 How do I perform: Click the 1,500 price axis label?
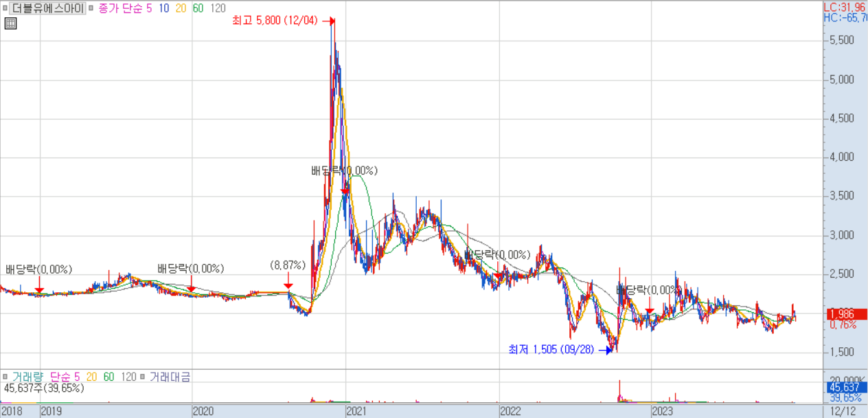pyautogui.click(x=842, y=352)
